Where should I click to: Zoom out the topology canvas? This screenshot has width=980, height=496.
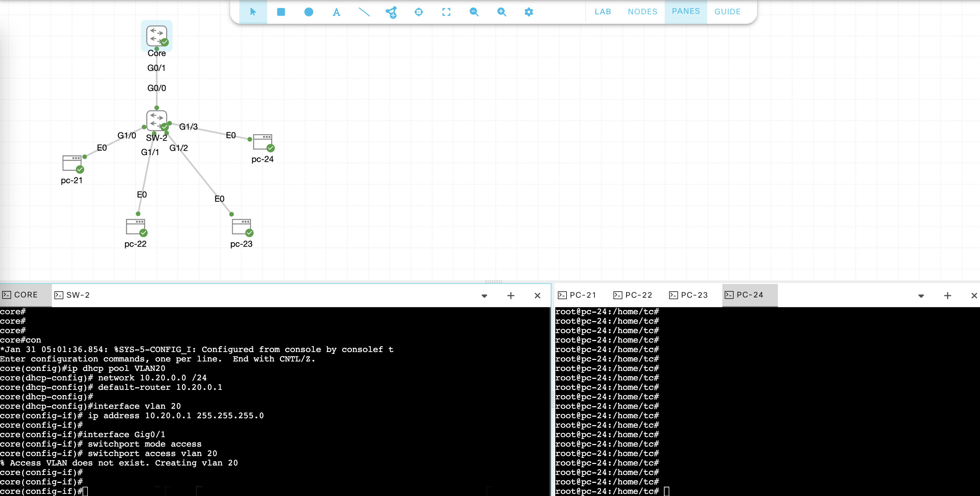(x=474, y=12)
